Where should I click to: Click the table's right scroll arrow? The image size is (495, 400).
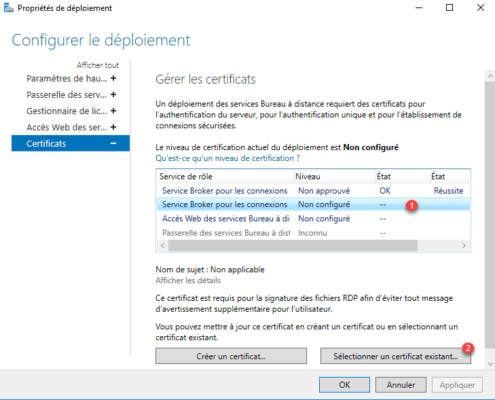click(x=464, y=246)
